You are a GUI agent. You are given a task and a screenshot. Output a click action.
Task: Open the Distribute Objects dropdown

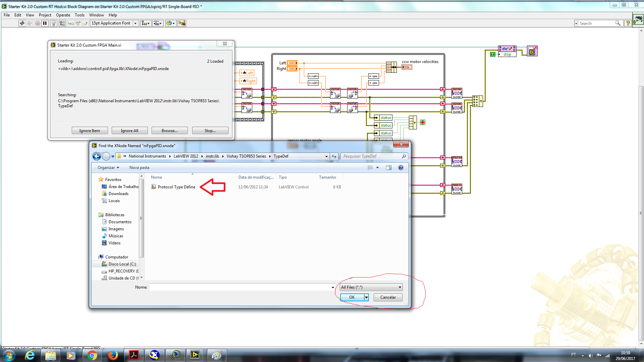158,23
